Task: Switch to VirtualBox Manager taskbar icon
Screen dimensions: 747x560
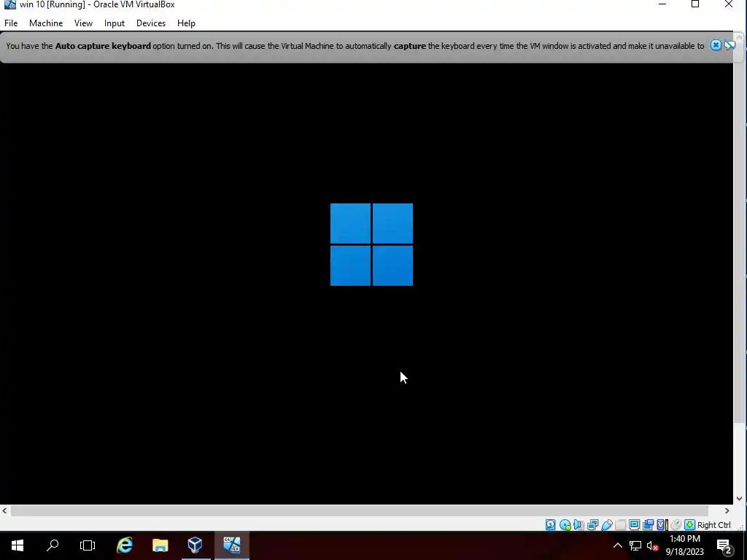Action: [196, 545]
